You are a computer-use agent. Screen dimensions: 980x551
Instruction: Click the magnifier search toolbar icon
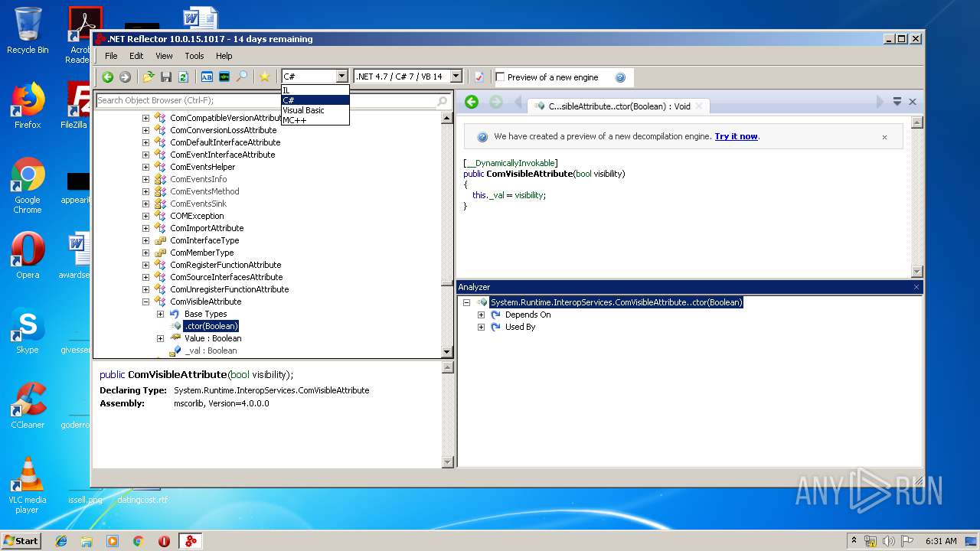tap(242, 77)
